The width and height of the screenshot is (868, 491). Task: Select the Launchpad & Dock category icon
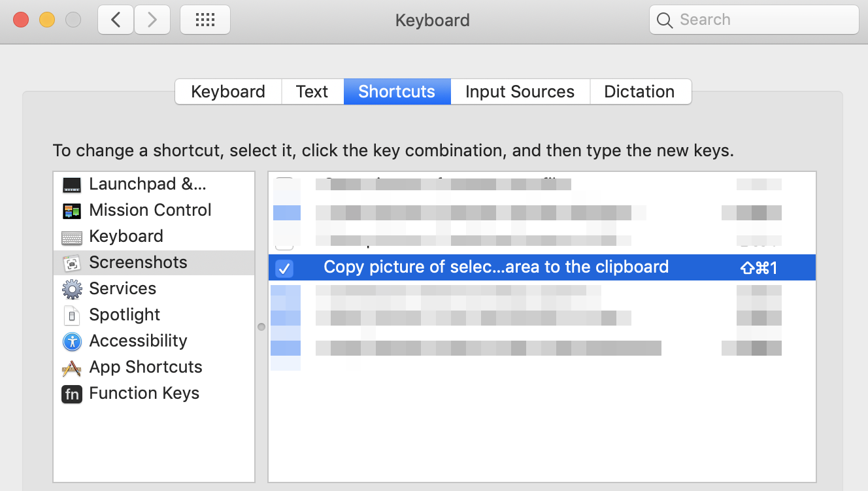tap(72, 184)
